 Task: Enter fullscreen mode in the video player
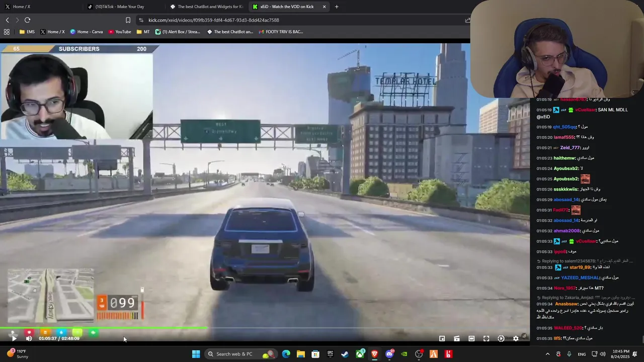[486, 338]
